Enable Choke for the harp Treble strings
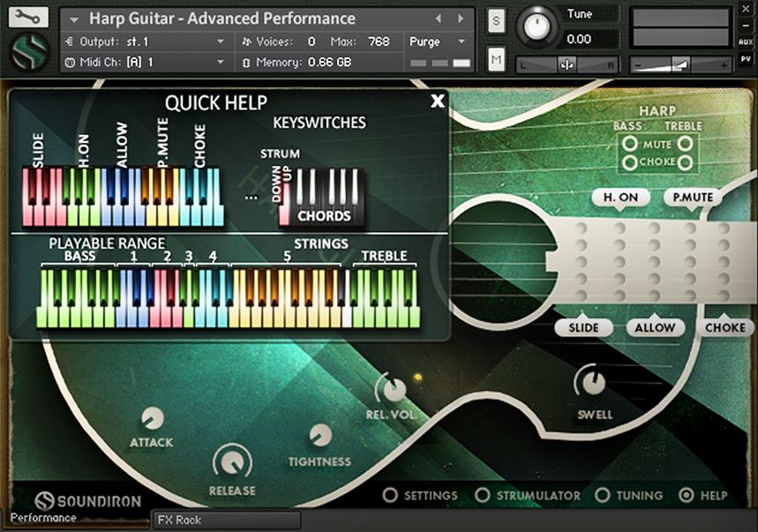Screen dimensions: 758x532 tap(684, 162)
